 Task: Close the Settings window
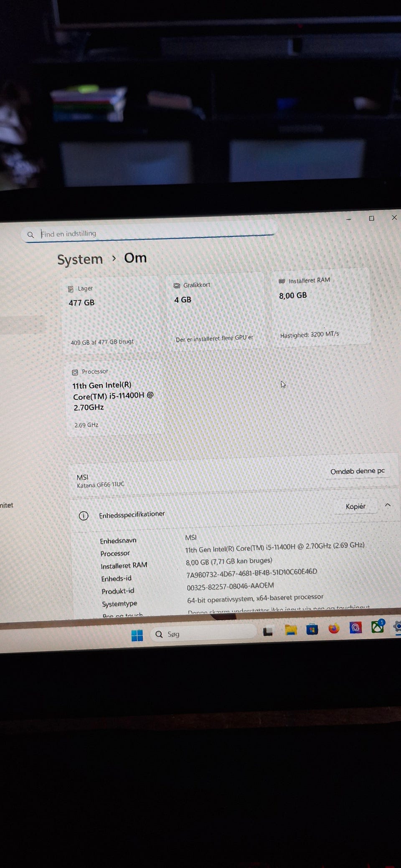(394, 218)
